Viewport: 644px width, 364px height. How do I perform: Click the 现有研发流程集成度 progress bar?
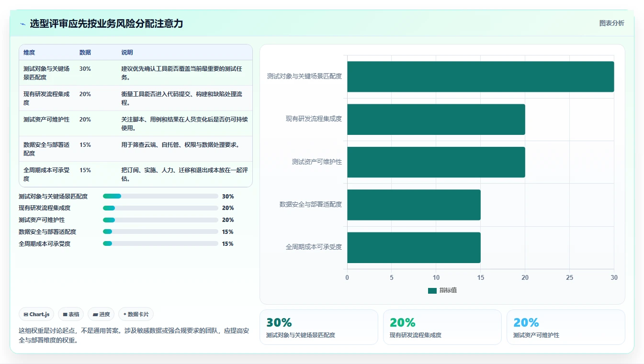(x=160, y=208)
